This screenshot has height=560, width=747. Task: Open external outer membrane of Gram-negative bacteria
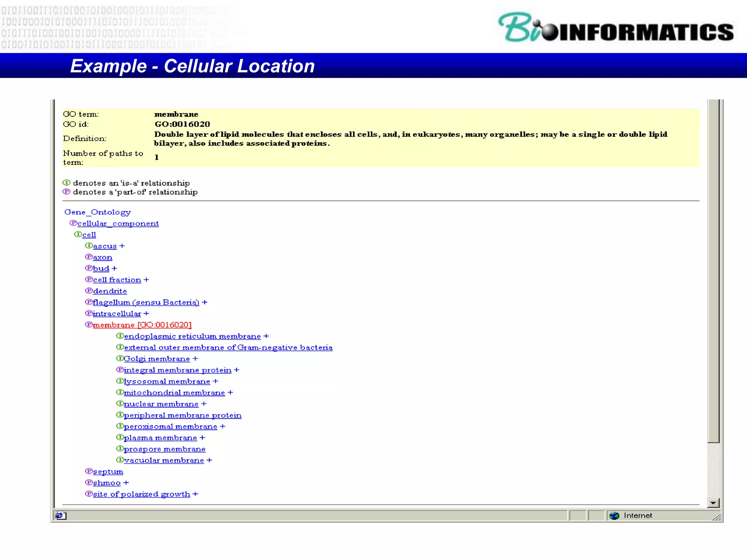(228, 347)
